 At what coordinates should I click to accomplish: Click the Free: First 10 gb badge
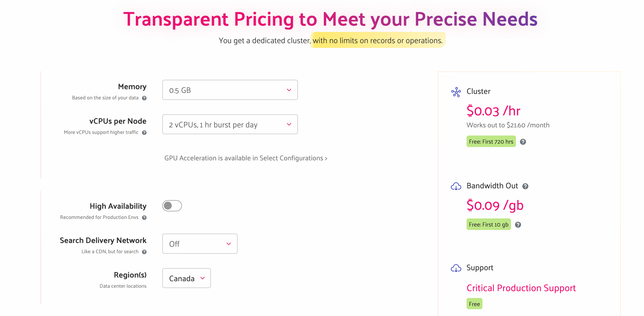488,224
